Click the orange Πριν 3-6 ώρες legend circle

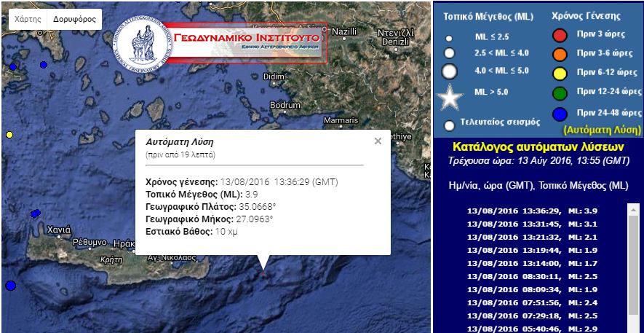560,54
